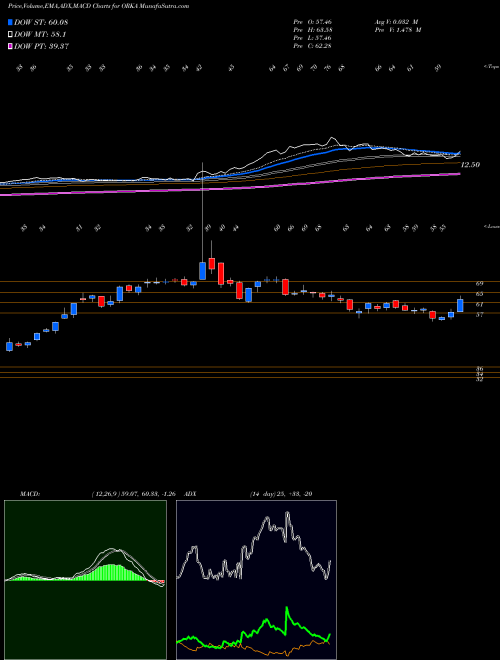Click the orange -DI line in ADX panel
The width and height of the screenshot is (500, 660).
[x=253, y=651]
